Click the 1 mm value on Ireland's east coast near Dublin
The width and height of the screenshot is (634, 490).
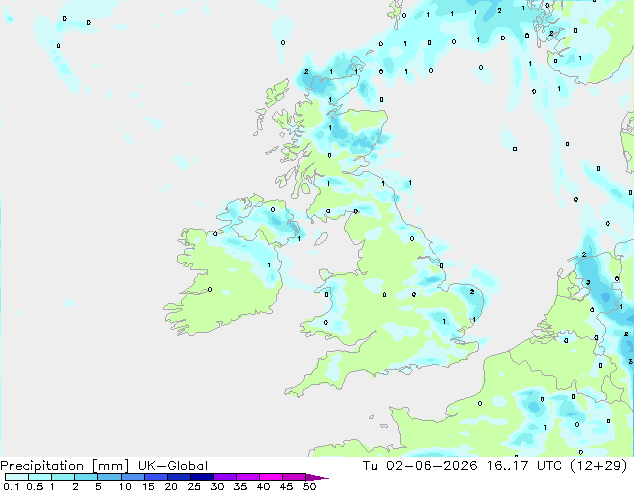click(x=269, y=265)
